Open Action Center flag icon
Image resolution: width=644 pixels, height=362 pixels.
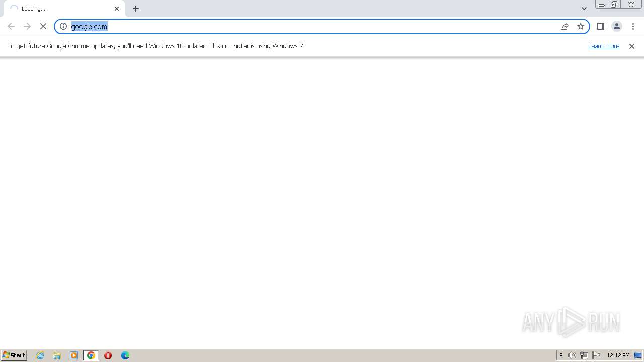click(596, 355)
